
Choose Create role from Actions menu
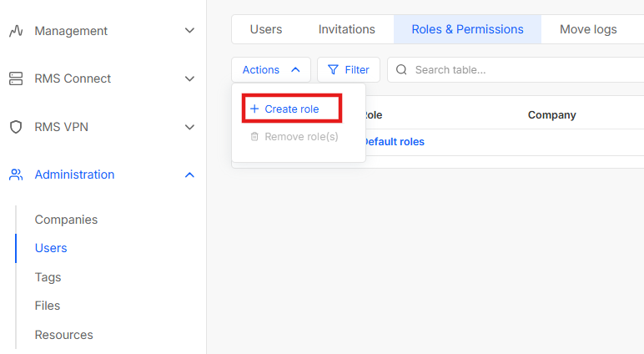[x=291, y=109]
